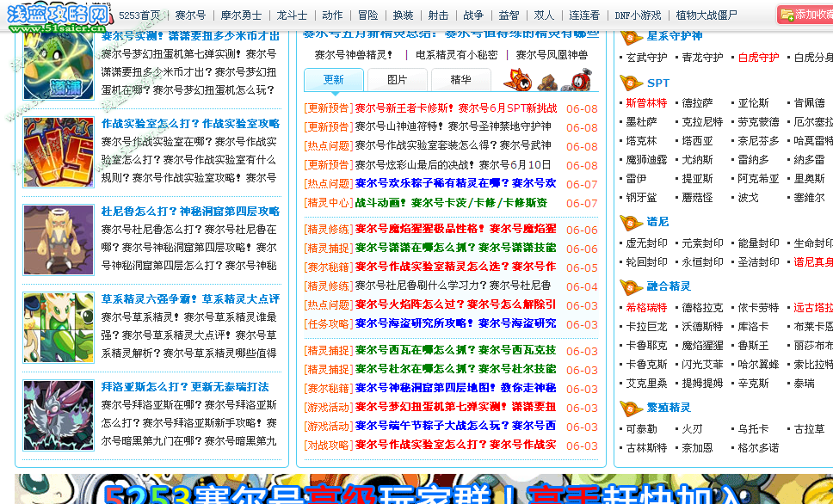Viewport: 833px width, 504px height.
Task: Open 赛尔号 in the top navigation bar
Action: pyautogui.click(x=190, y=15)
